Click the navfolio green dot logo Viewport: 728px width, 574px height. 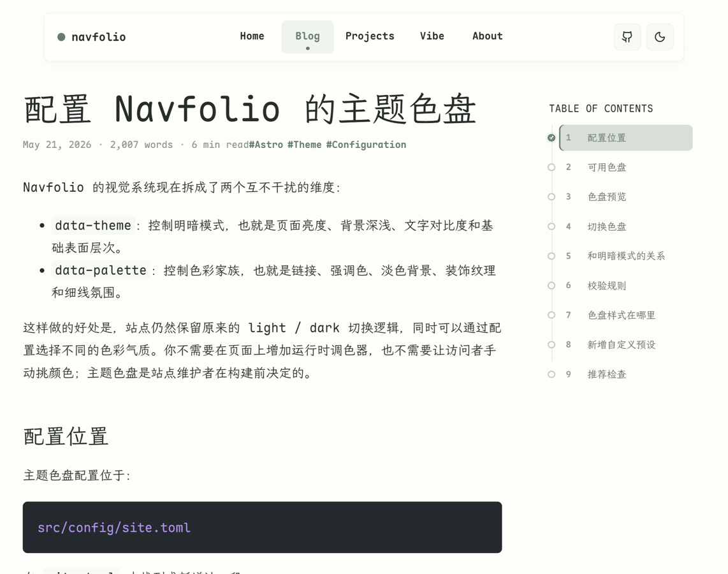click(61, 37)
